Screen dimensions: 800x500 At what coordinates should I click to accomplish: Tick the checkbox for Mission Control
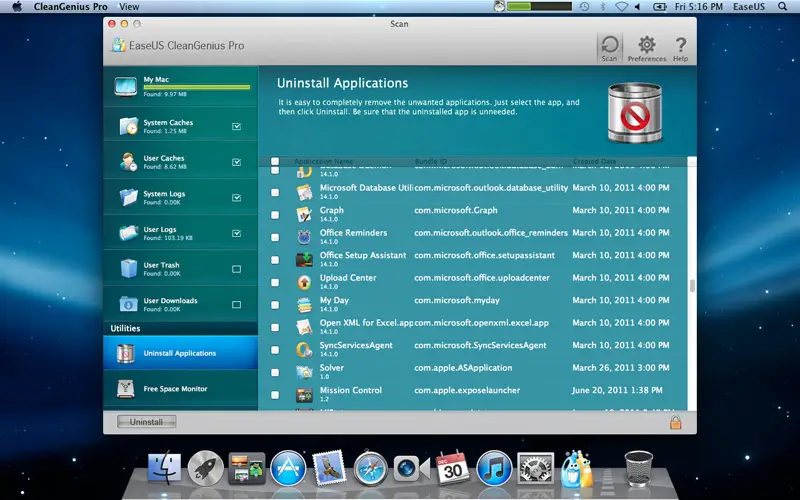[x=275, y=395]
